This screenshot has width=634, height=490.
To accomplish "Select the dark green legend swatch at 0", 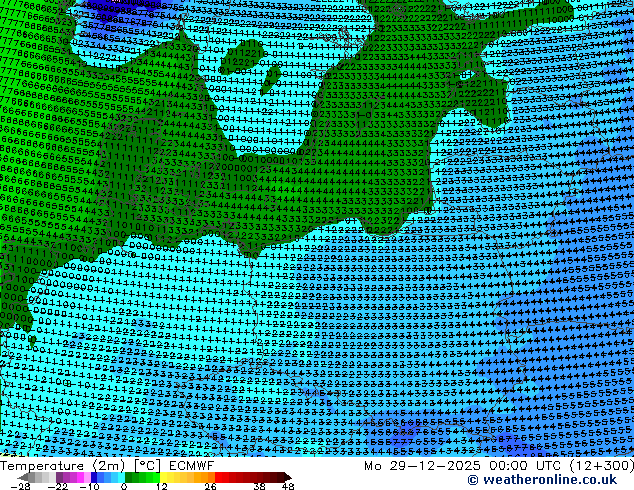I will pyautogui.click(x=128, y=477).
